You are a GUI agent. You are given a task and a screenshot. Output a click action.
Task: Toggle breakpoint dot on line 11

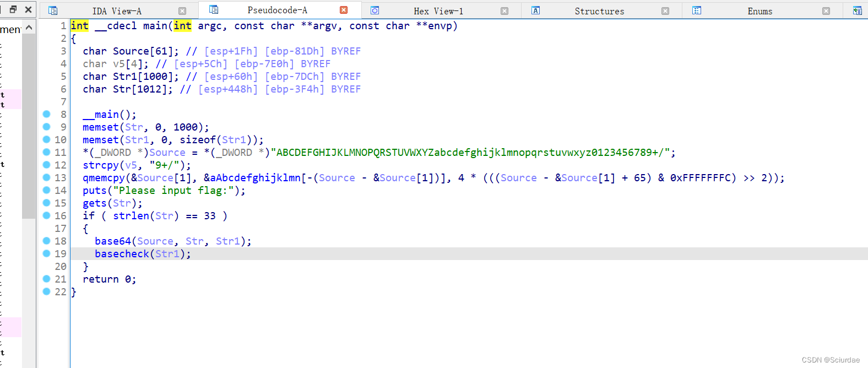coord(47,152)
